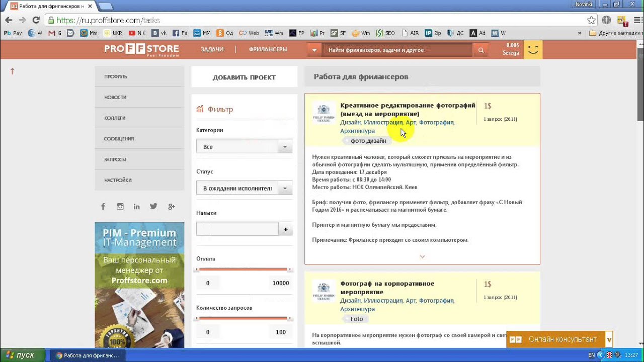Open the Zip bookmark
The width and height of the screenshot is (644, 362).
click(x=433, y=33)
